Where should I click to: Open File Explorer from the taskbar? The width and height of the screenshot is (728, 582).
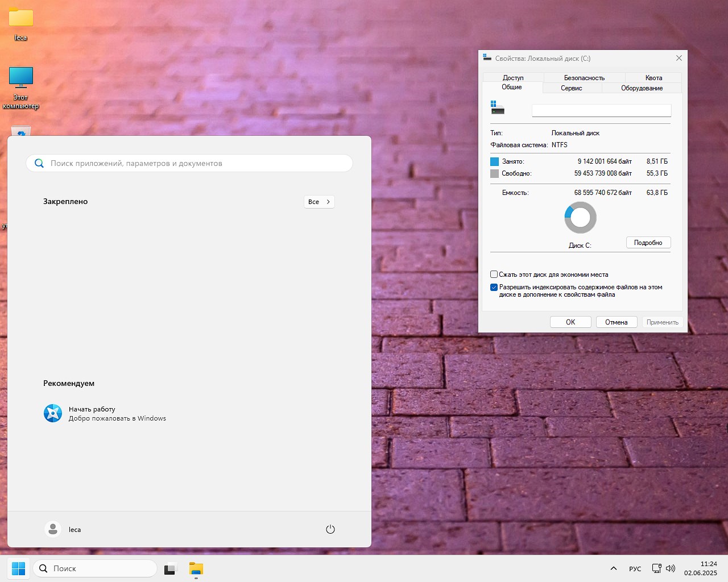pyautogui.click(x=196, y=568)
